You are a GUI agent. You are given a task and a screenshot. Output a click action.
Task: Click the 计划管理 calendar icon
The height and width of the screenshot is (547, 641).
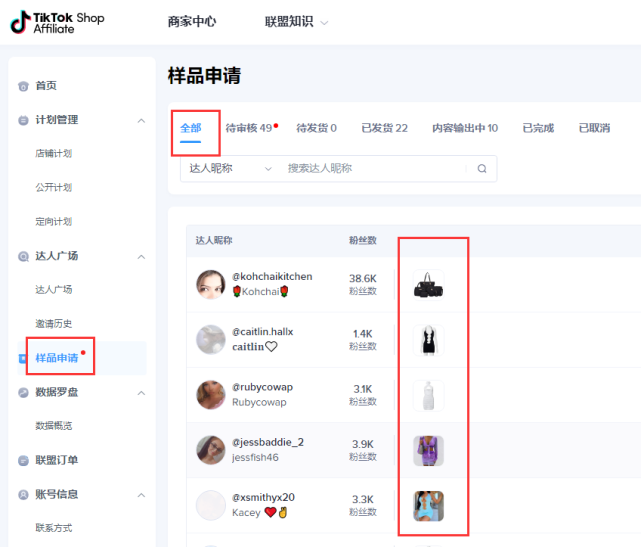(23, 120)
